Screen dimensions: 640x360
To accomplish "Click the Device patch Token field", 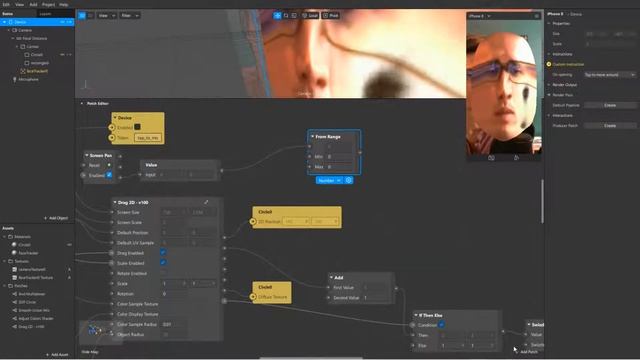I will pyautogui.click(x=148, y=138).
